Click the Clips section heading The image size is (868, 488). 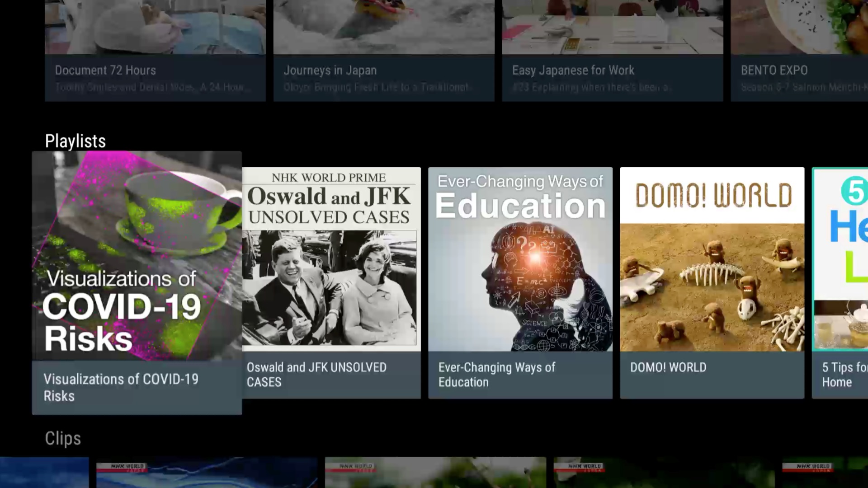tap(63, 438)
